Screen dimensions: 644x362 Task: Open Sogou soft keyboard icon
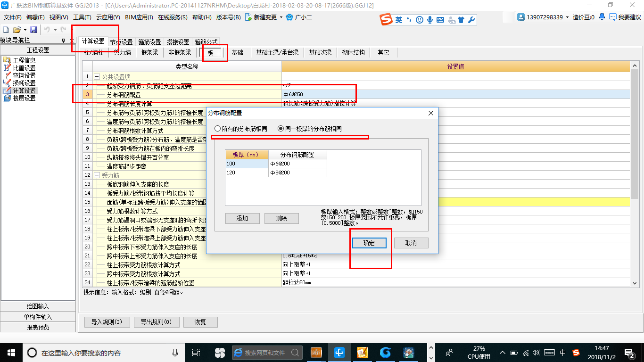coord(440,20)
